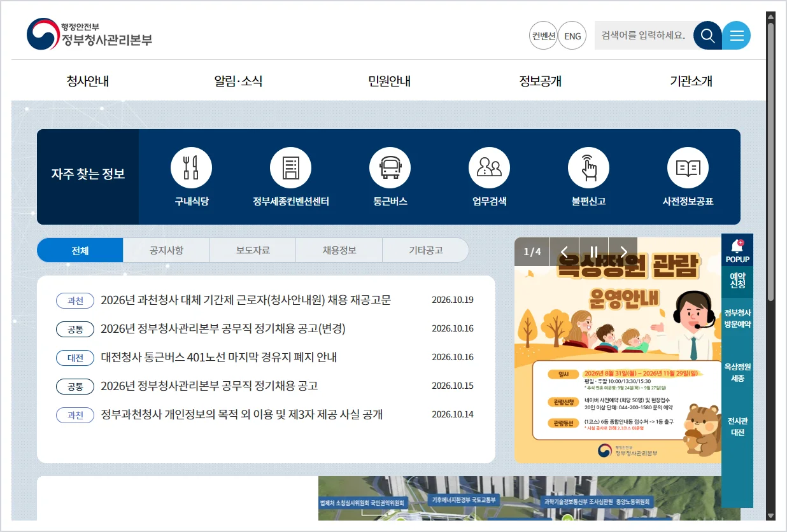787x532 pixels.
Task: Open the 민원안내 main menu
Action: 389,81
